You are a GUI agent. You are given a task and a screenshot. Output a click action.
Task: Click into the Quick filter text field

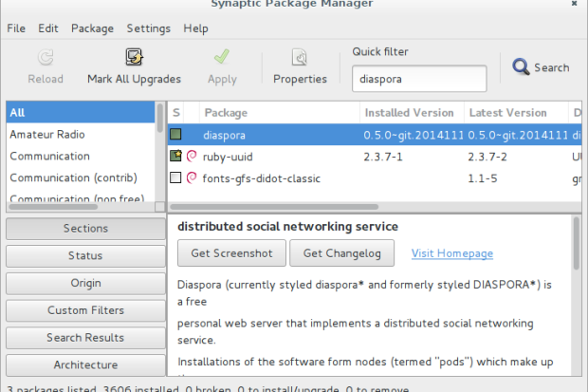point(419,79)
